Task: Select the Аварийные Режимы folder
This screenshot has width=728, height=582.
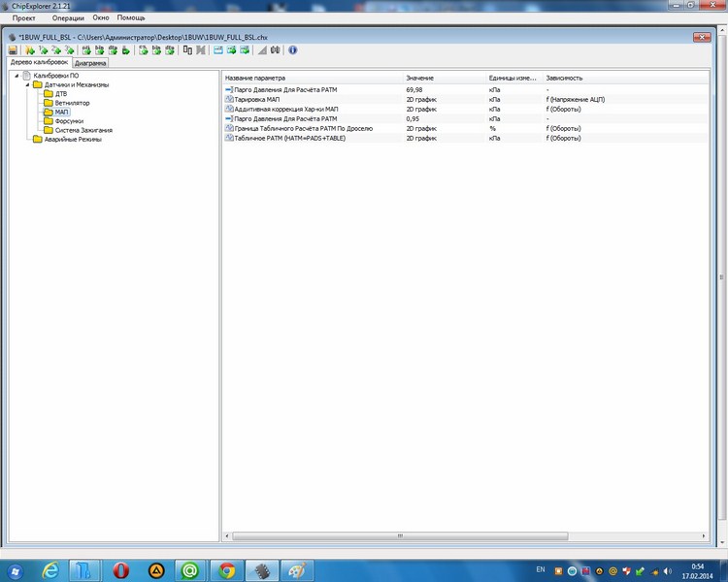Action: (x=72, y=139)
